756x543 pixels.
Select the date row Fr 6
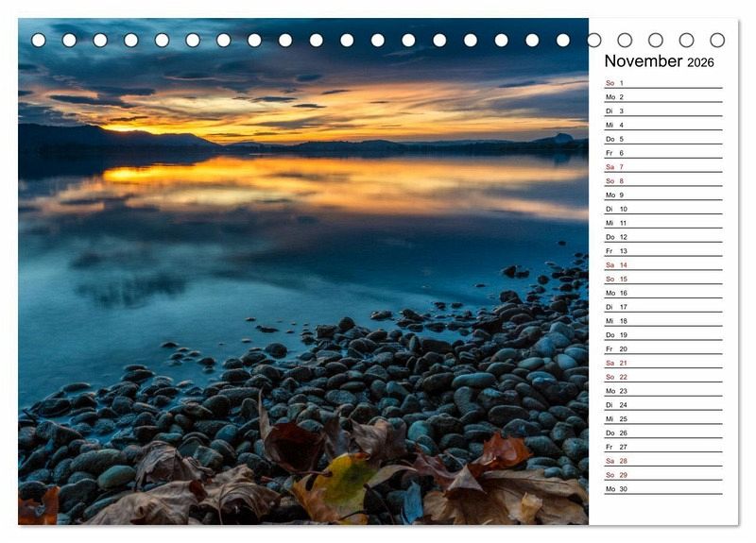click(663, 153)
